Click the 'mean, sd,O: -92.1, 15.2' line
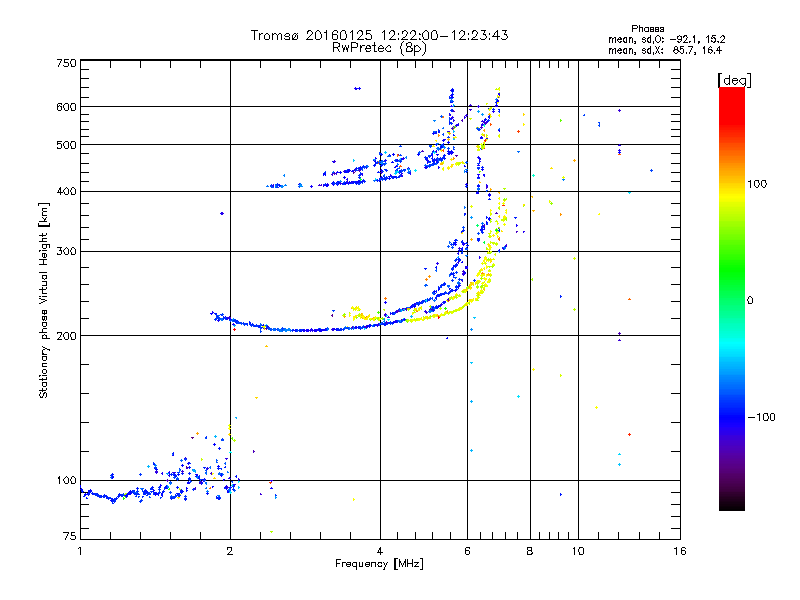 [x=666, y=39]
